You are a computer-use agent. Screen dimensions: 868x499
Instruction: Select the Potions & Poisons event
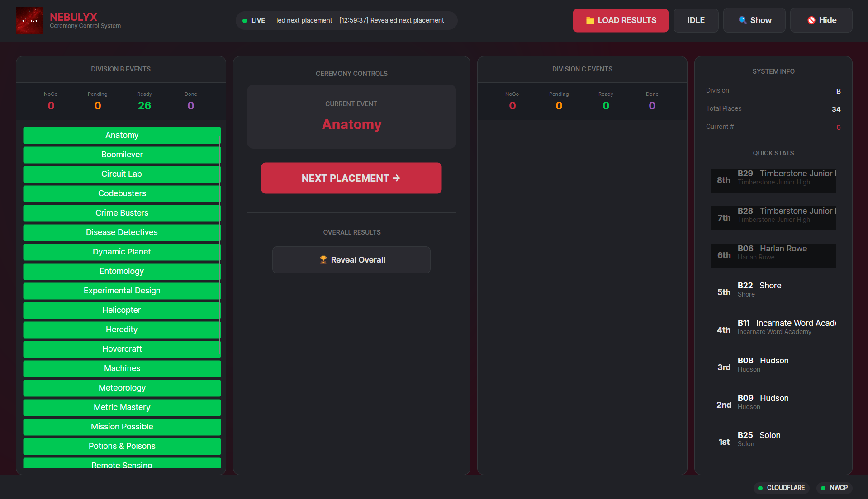122,446
